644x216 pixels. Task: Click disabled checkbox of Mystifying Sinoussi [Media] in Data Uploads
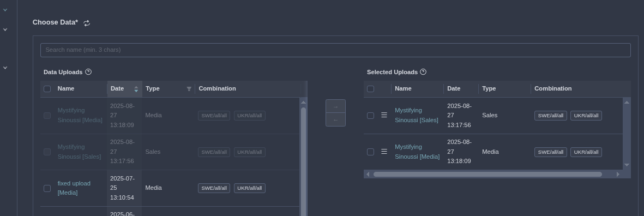coord(47,116)
